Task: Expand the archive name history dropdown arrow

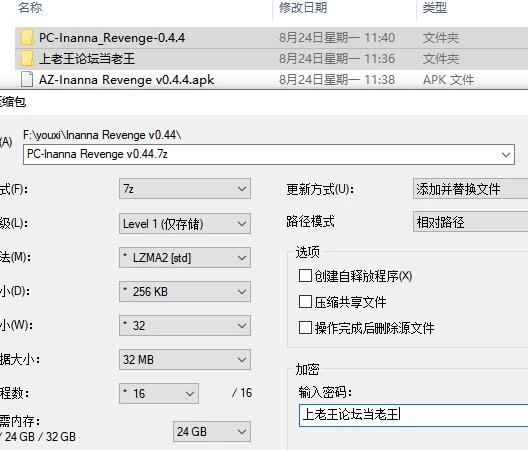Action: [505, 155]
